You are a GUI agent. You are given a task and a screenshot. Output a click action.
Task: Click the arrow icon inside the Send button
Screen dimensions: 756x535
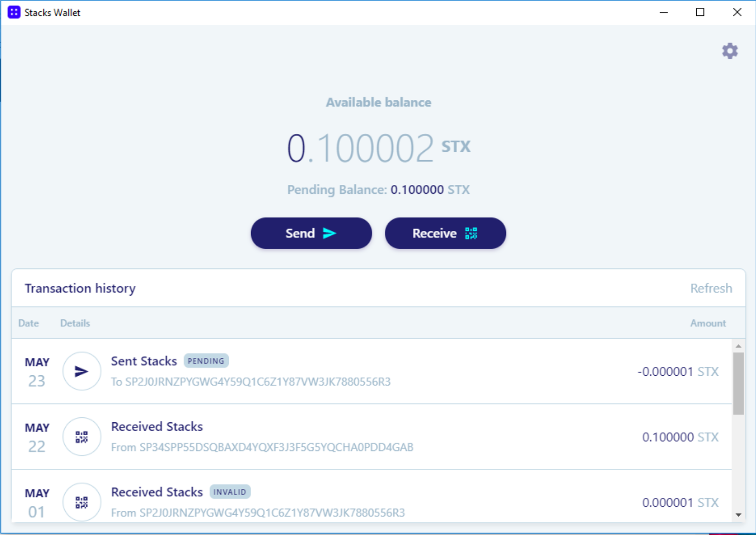pos(330,233)
